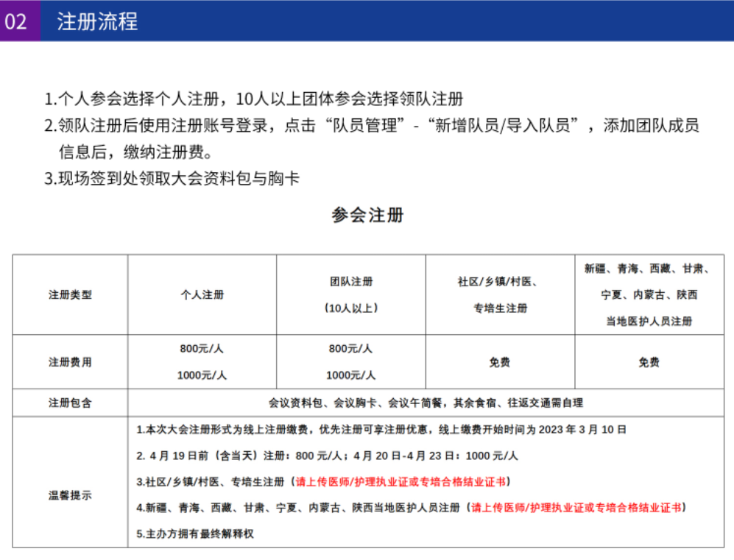Click tip 2 about 4月19日前 registration pricing
Image resolution: width=734 pixels, height=560 pixels.
(x=327, y=456)
